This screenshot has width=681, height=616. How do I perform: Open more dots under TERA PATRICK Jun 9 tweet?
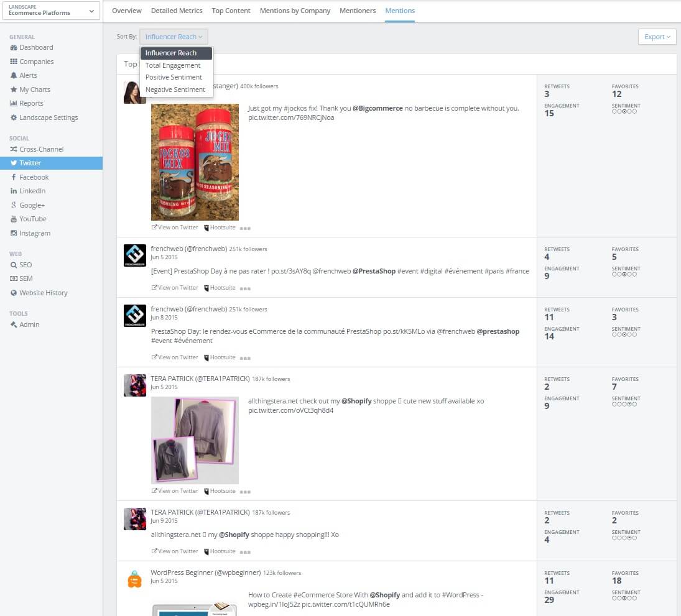pyautogui.click(x=245, y=552)
